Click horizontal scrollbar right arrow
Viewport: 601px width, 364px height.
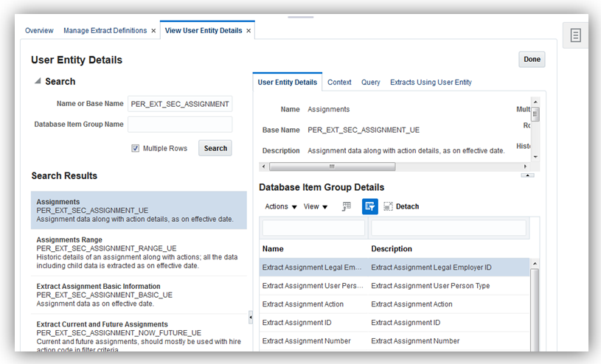click(x=525, y=167)
